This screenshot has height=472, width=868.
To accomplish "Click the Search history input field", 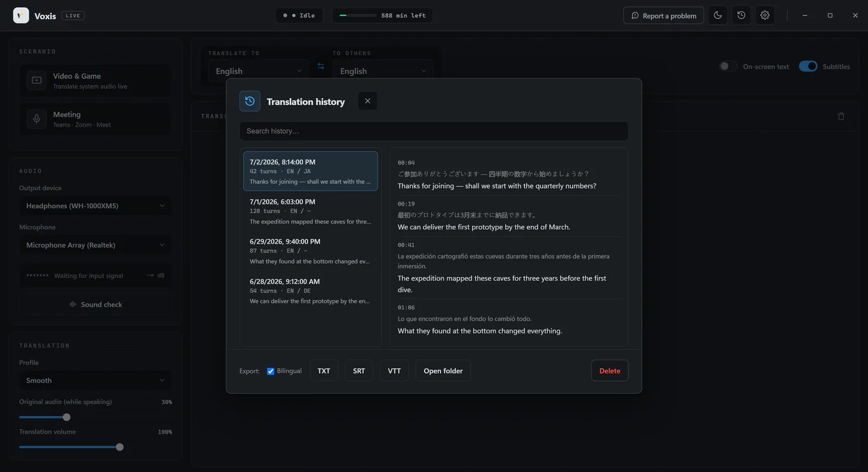I will (x=433, y=131).
